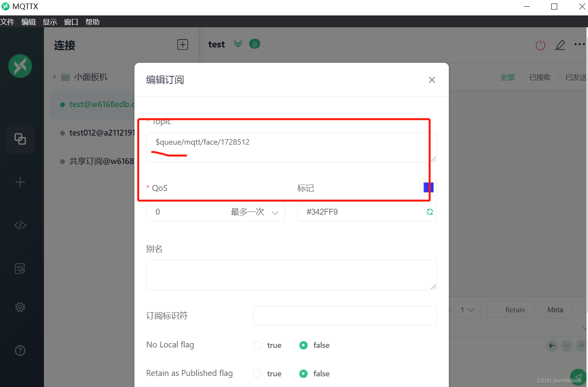Click the previous message left arrow button
The image size is (588, 387).
552,346
